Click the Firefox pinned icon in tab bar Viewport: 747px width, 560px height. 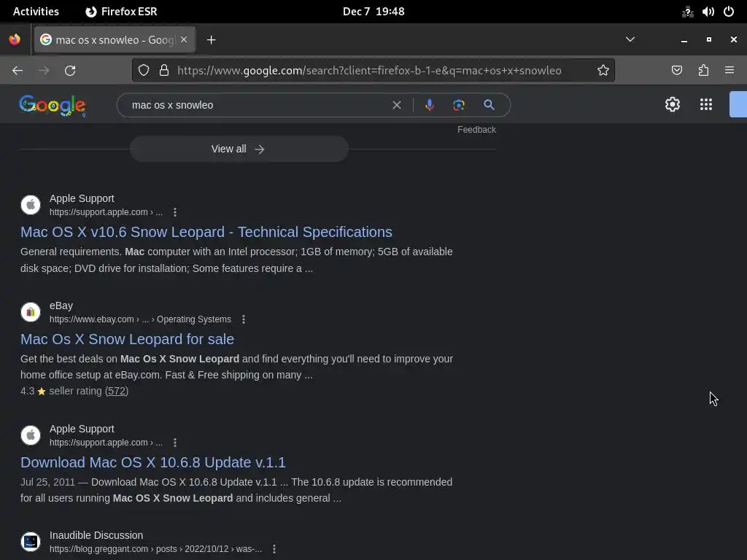pos(15,39)
